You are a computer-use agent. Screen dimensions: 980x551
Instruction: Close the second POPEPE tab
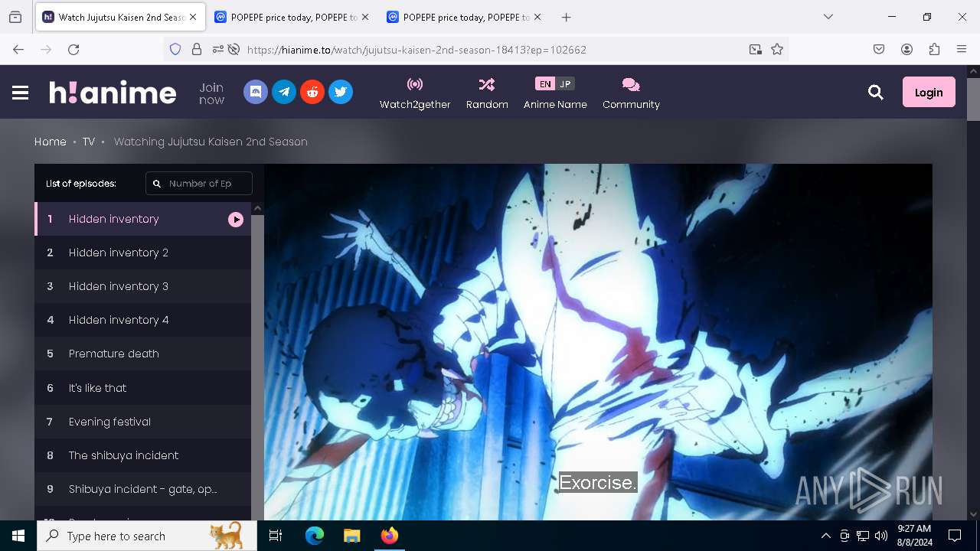point(537,17)
